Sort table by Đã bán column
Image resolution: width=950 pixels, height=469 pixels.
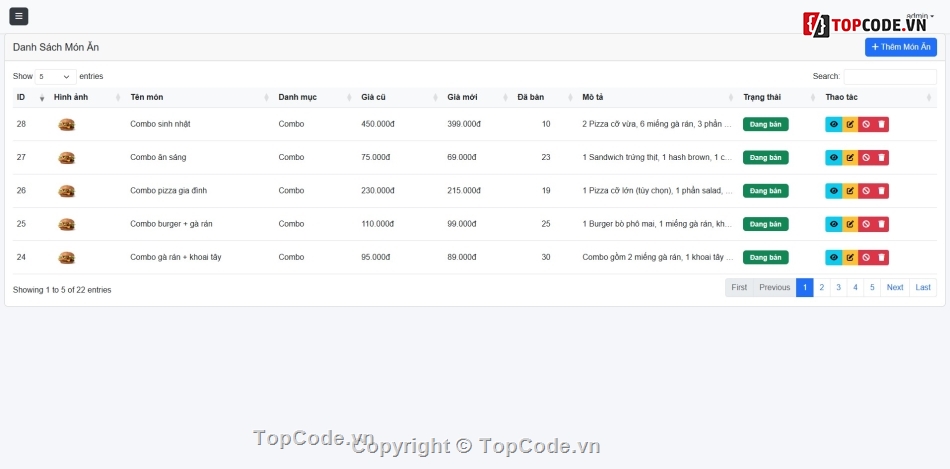coord(545,98)
